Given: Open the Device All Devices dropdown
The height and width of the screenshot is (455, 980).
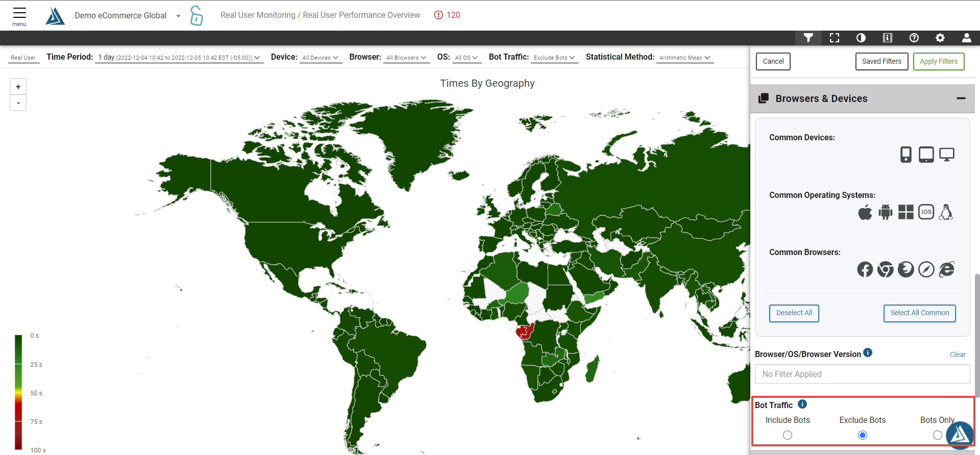Looking at the screenshot, I should [321, 58].
